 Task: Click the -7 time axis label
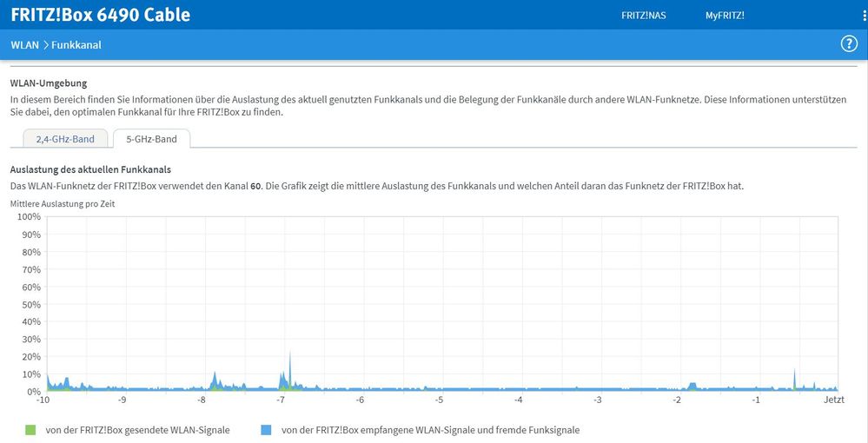(281, 400)
